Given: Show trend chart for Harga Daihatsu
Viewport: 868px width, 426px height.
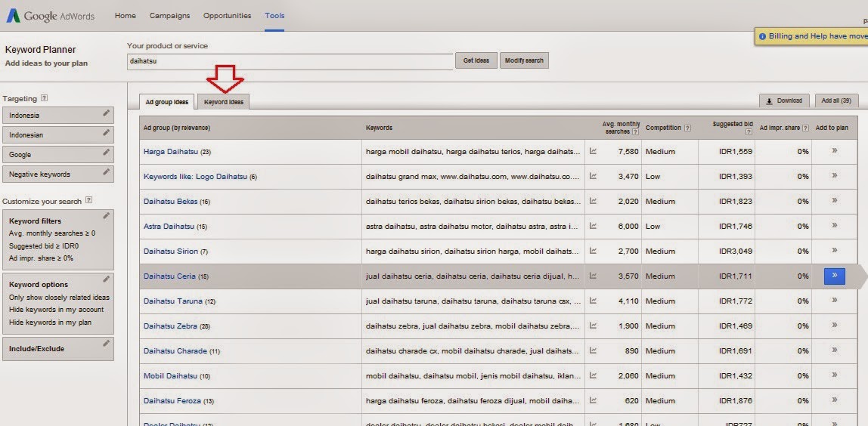Looking at the screenshot, I should [x=593, y=150].
